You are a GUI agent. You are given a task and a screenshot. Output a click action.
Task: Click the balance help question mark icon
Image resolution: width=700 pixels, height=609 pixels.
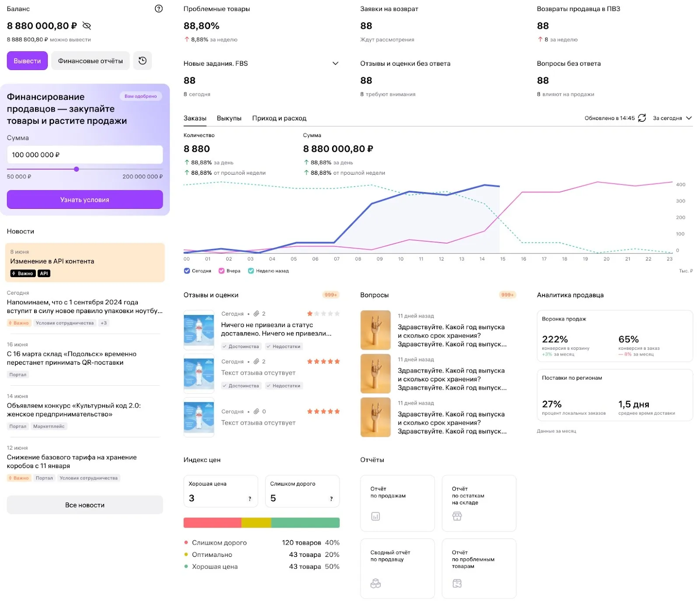(x=159, y=9)
